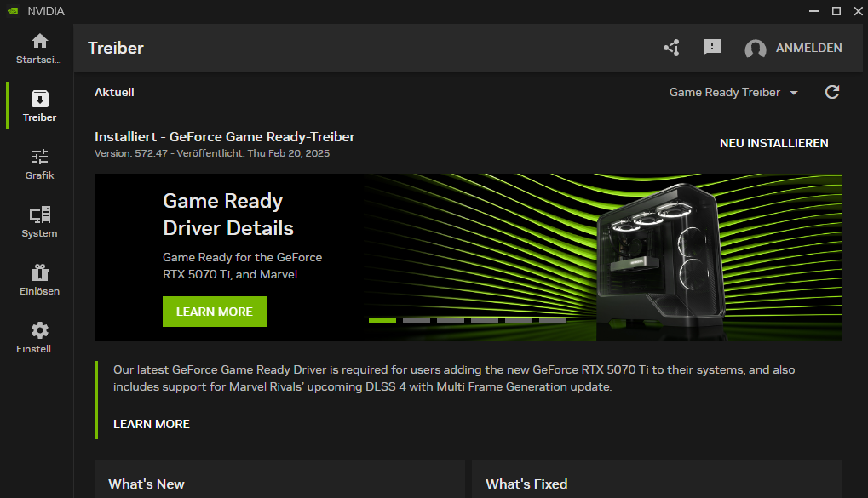This screenshot has height=498, width=868.
Task: Select fourth carousel slide indicator
Action: point(485,320)
